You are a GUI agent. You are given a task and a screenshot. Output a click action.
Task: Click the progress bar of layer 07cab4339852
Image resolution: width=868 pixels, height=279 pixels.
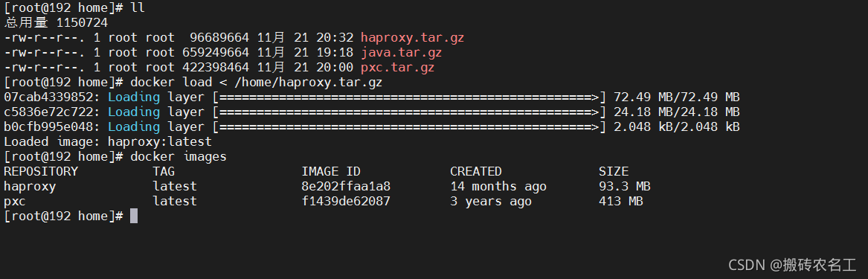[x=409, y=97]
